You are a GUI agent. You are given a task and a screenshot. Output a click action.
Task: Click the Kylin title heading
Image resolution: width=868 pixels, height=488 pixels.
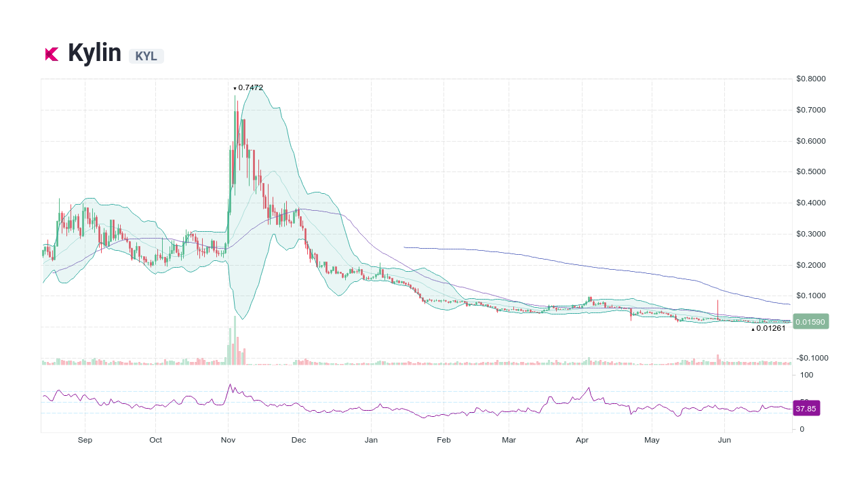tap(94, 53)
